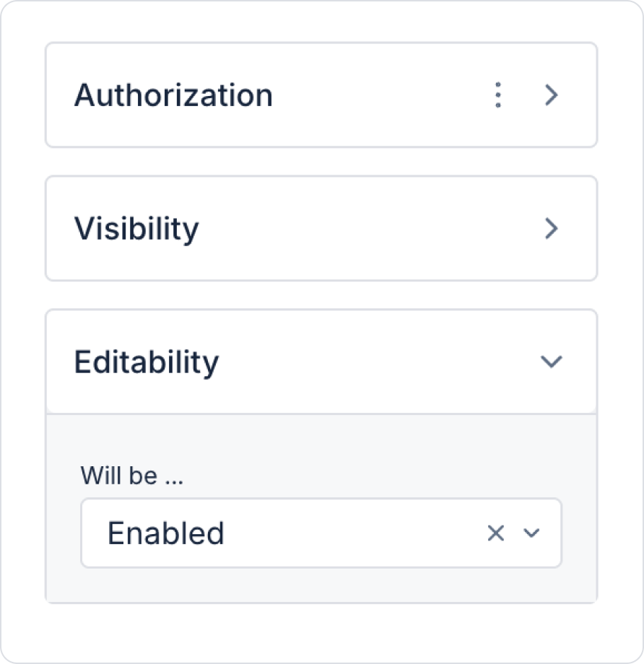Clear the Enabled selection with the X icon
This screenshot has height=664, width=644.
click(x=495, y=533)
